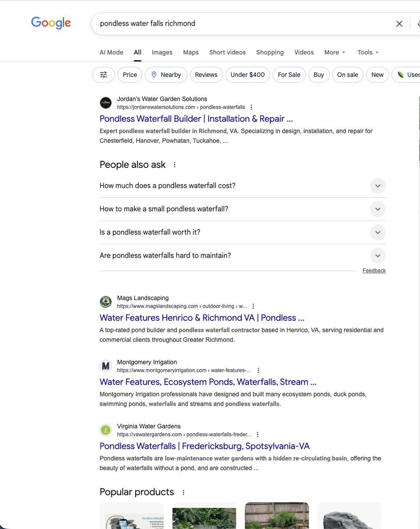Open the fourth Popular products rock thumbnail
The height and width of the screenshot is (529, 420).
[x=349, y=515]
